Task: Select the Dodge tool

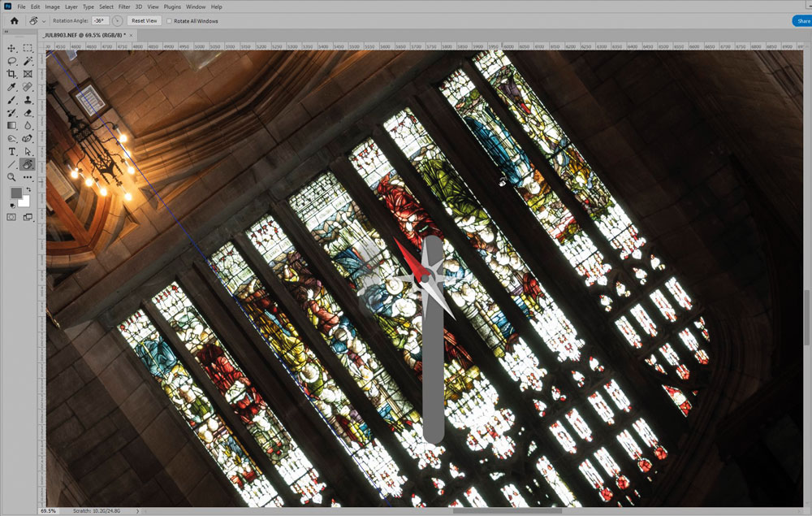Action: (x=11, y=138)
